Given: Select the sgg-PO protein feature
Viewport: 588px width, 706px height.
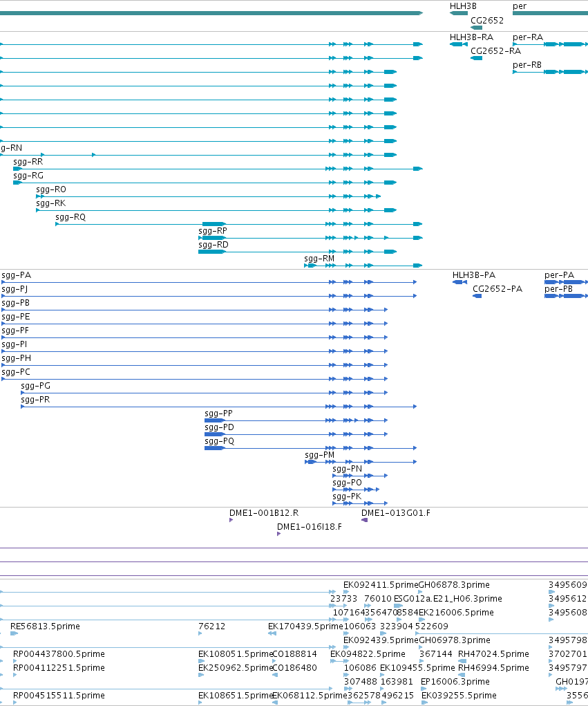Looking at the screenshot, I should [x=356, y=490].
